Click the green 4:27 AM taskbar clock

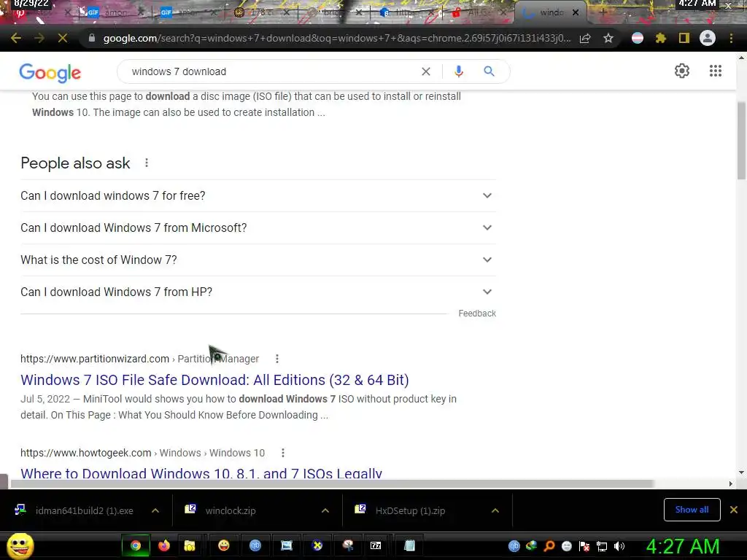[683, 546]
